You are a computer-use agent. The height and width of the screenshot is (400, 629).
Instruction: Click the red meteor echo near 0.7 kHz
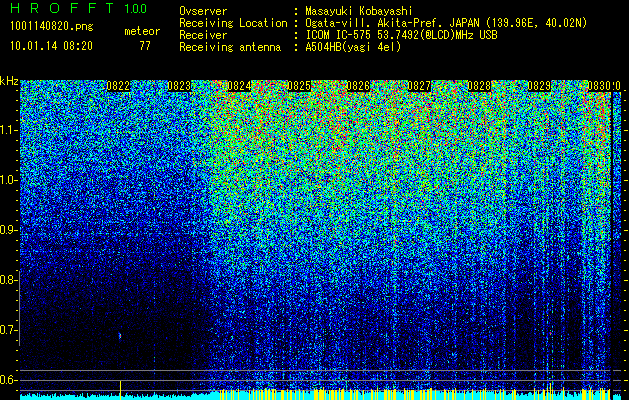click(x=120, y=336)
